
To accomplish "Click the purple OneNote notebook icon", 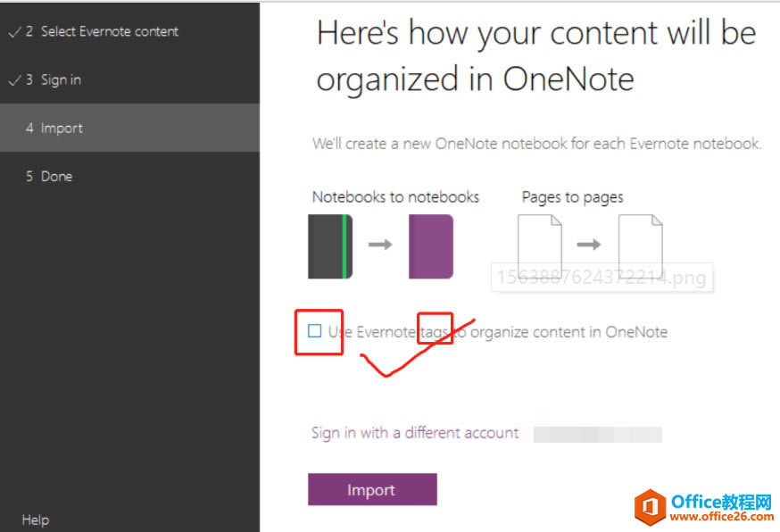I will tap(429, 245).
